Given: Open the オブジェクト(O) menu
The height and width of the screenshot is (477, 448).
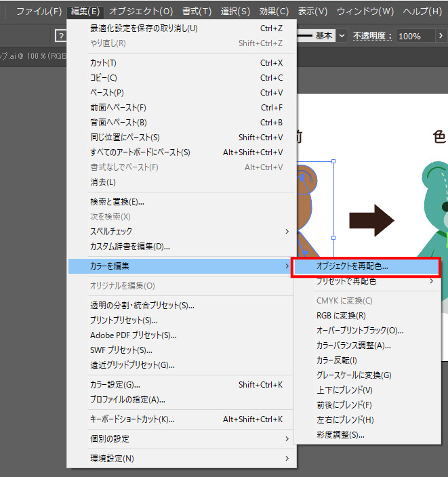Looking at the screenshot, I should point(140,12).
